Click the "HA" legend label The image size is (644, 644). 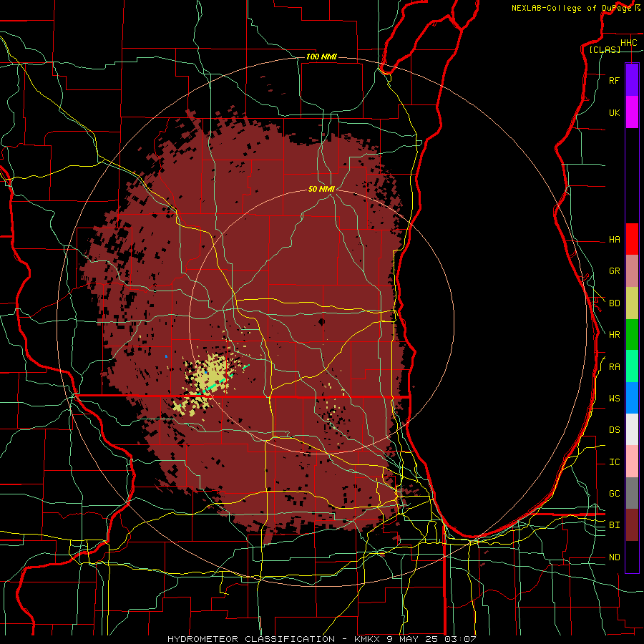pyautogui.click(x=614, y=240)
